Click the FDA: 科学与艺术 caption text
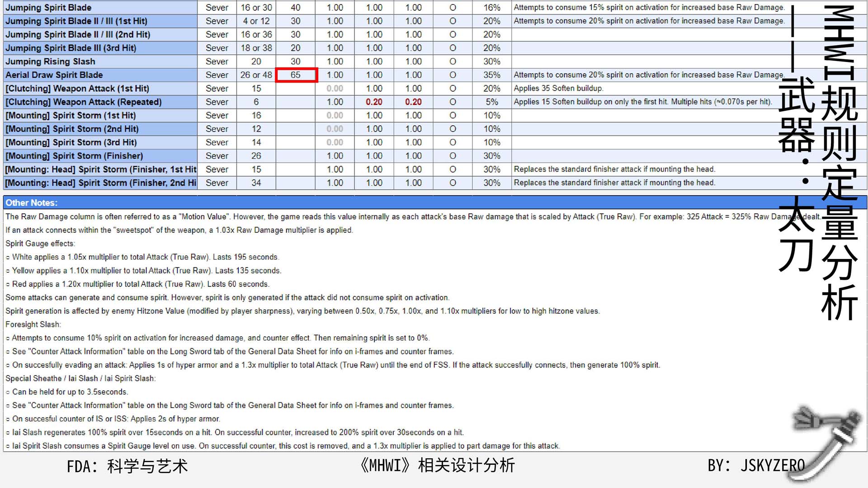The width and height of the screenshot is (868, 488). tap(127, 466)
